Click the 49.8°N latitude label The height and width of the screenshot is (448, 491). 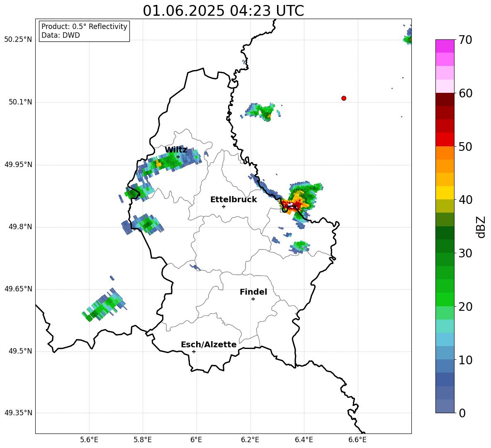click(20, 227)
